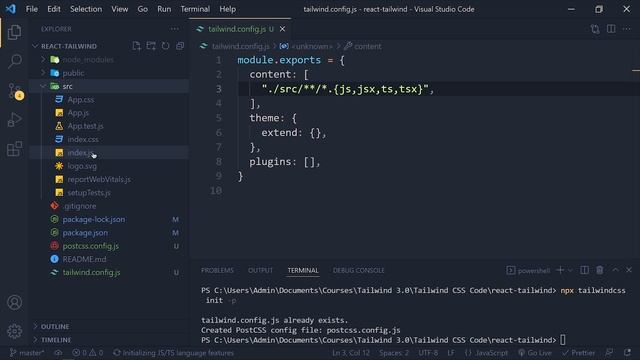The height and width of the screenshot is (360, 640).
Task: Open editor more actions ellipsis
Action: [x=627, y=29]
